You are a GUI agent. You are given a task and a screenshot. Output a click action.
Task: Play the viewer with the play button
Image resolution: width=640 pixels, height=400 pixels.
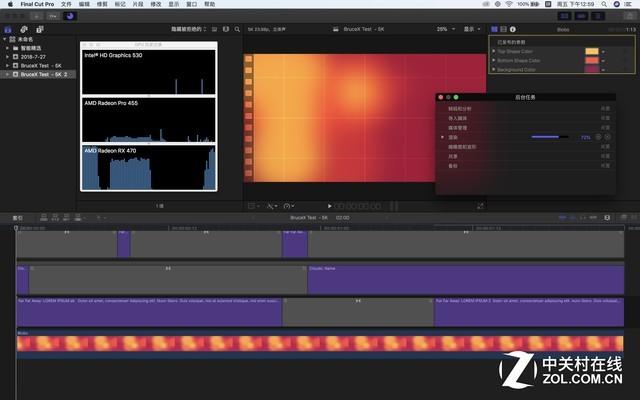329,206
